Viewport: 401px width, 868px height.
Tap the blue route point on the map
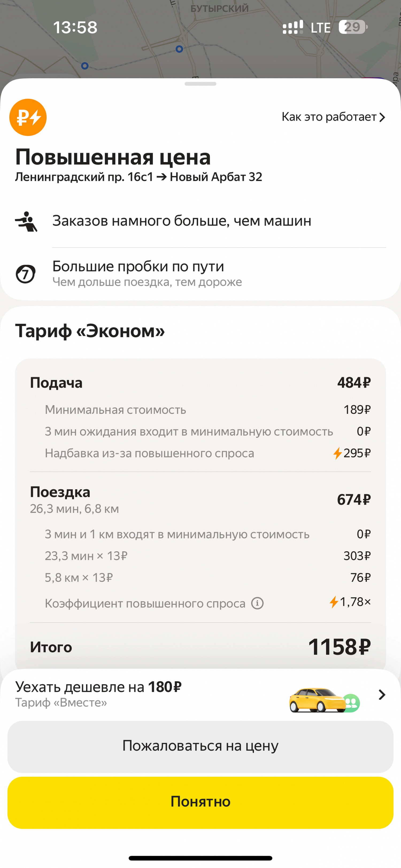[179, 49]
